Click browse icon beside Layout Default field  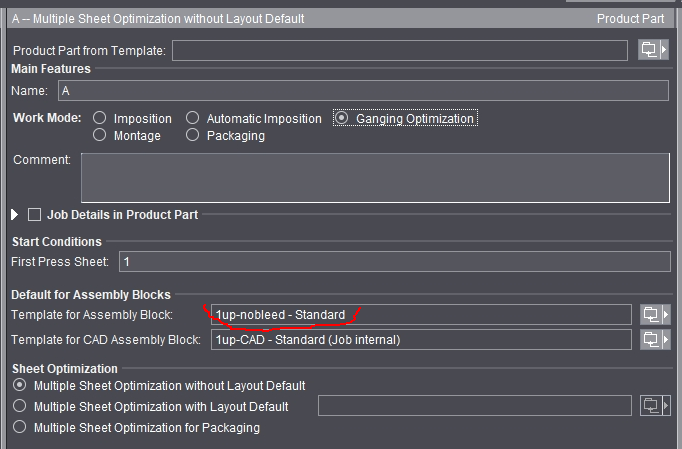click(x=652, y=406)
